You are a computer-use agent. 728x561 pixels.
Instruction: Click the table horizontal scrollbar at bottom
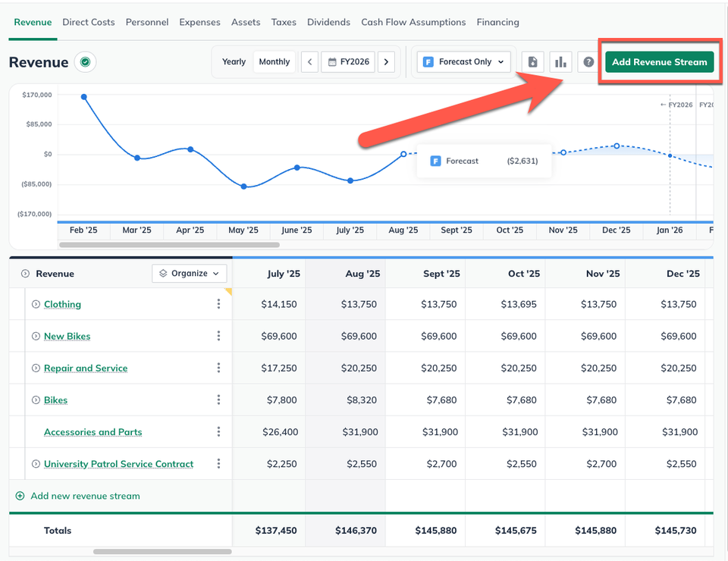[162, 552]
